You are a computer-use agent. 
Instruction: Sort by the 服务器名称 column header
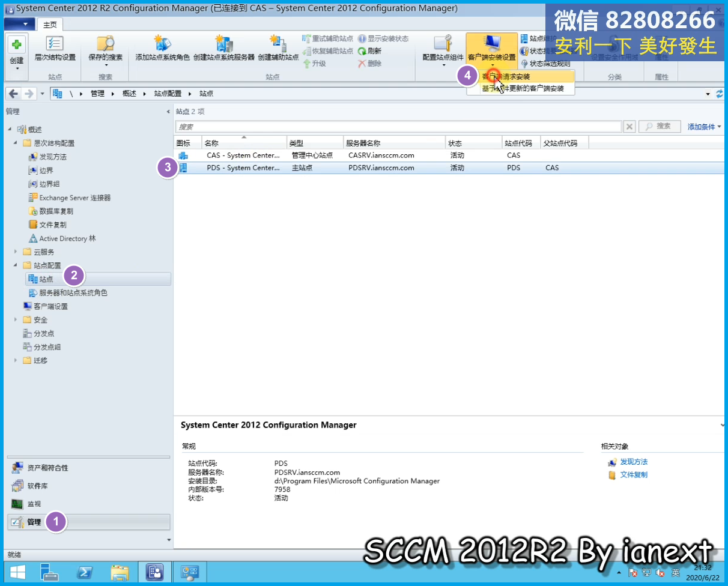394,143
